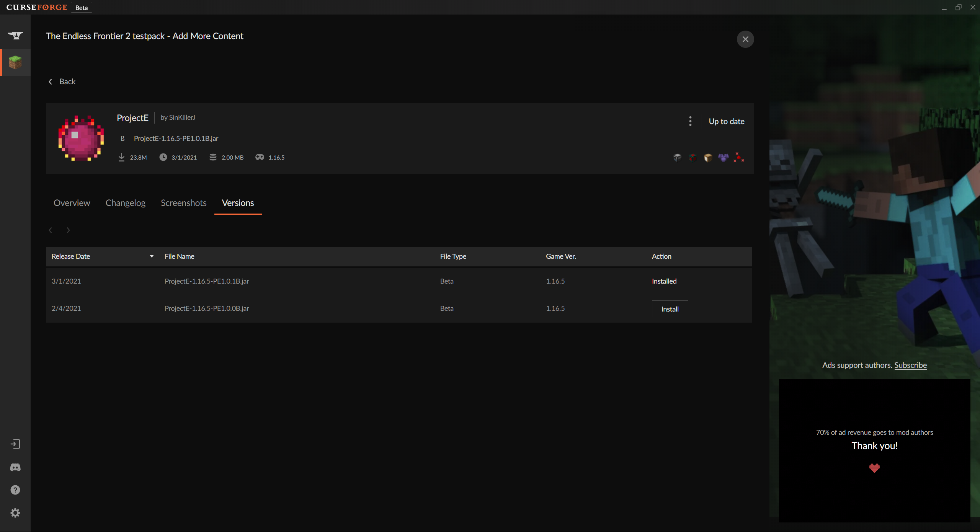Click the red and teal cube category icon
Viewport: 980px width, 532px height.
(693, 158)
